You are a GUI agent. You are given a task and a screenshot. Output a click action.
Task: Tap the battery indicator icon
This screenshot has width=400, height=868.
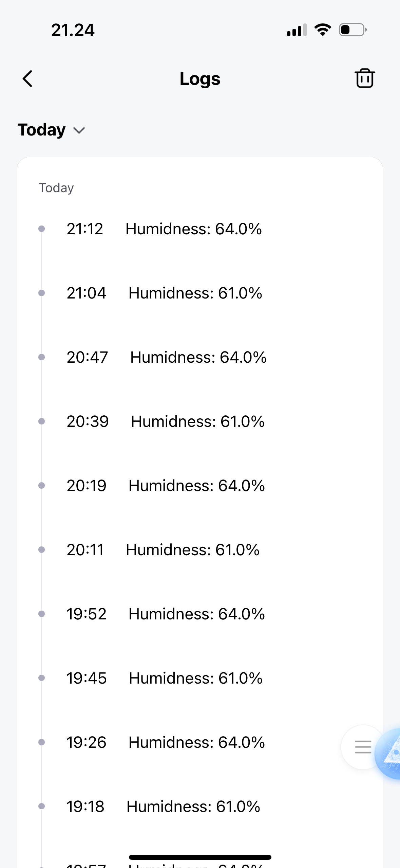[x=353, y=30]
